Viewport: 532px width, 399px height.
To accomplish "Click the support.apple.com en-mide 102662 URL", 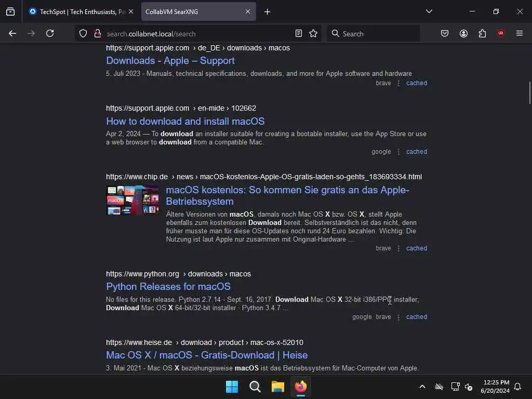I will (x=181, y=108).
